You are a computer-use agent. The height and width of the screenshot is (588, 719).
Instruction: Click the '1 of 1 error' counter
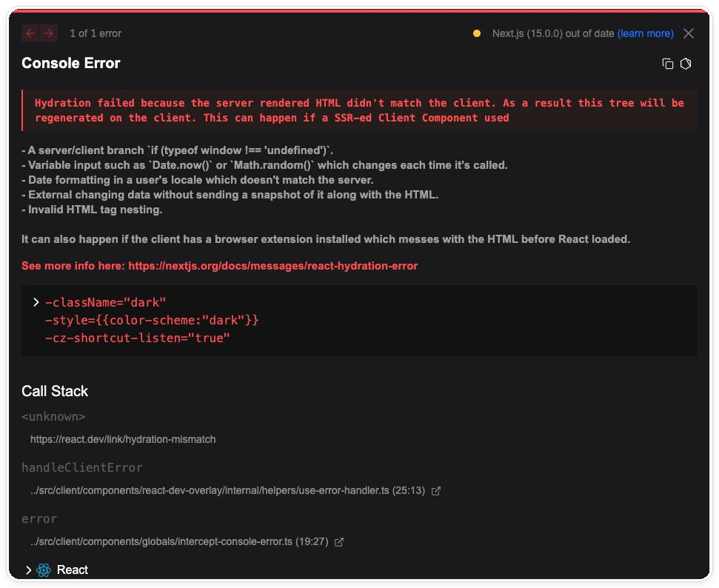click(96, 33)
